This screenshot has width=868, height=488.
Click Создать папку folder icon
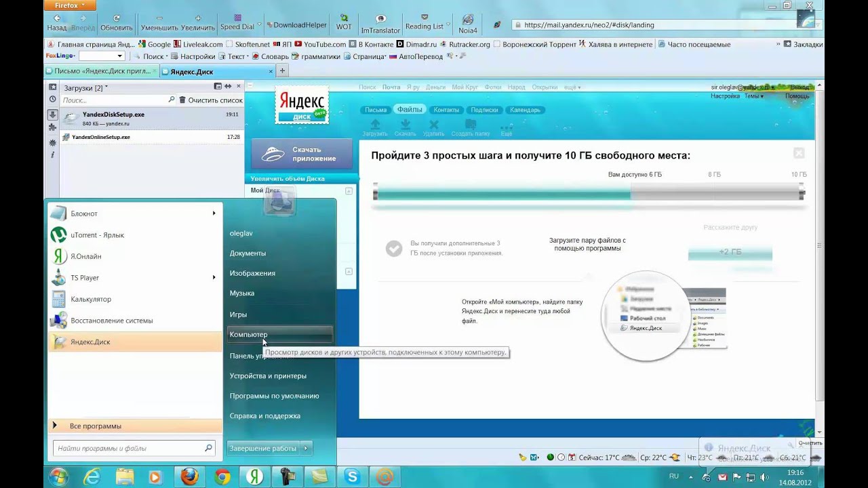coord(471,128)
